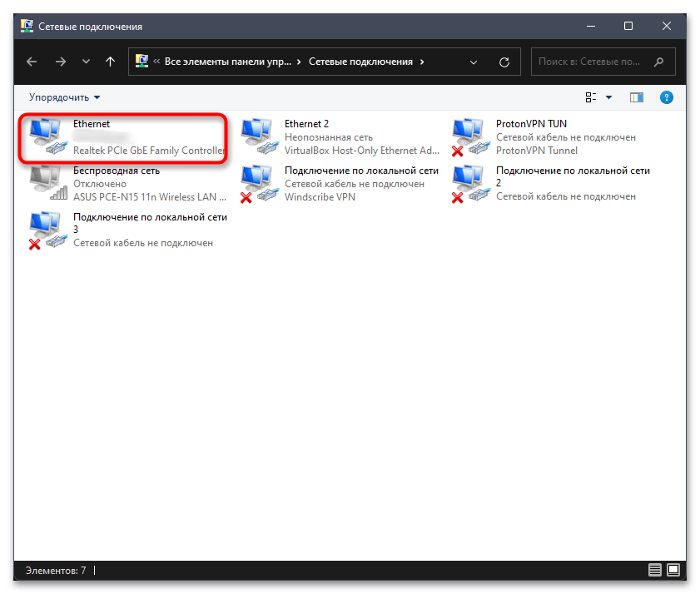Viewport: 700px width, 594px height.
Task: Maximize the Сетевые подключения window
Action: (628, 26)
